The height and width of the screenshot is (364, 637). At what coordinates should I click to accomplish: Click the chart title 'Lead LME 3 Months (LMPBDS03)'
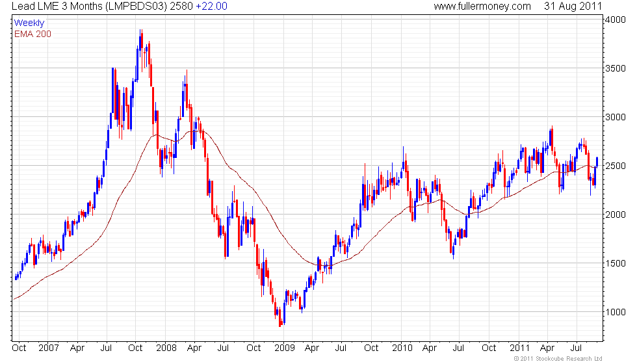tap(90, 6)
